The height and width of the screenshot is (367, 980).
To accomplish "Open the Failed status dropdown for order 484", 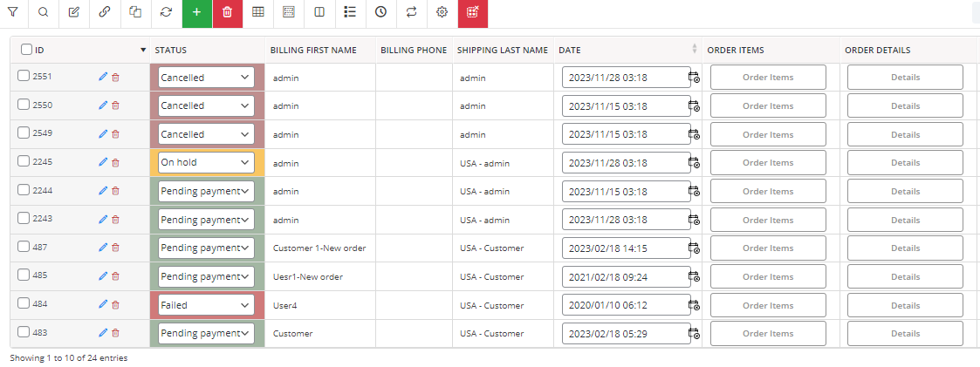I will click(206, 305).
